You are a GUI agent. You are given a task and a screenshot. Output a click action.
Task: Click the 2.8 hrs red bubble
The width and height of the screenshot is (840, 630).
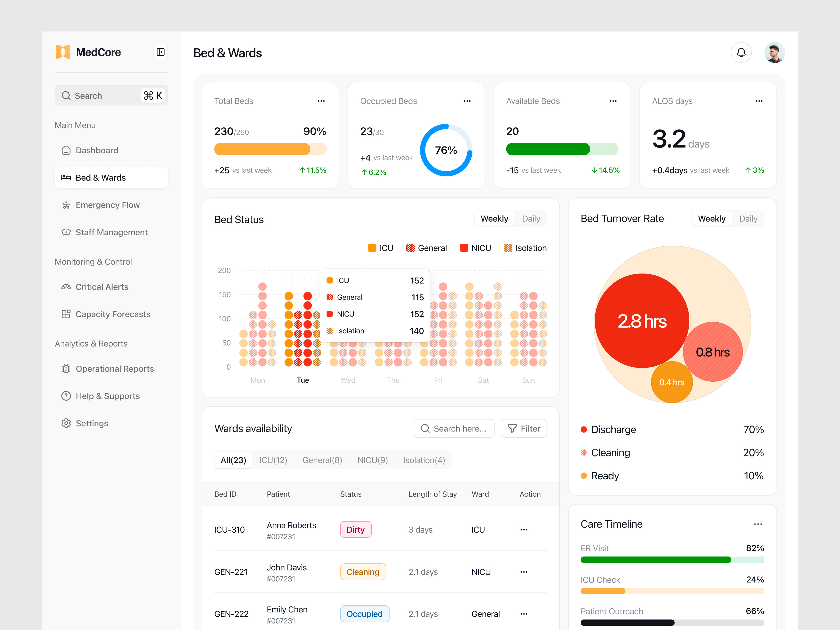(x=642, y=321)
